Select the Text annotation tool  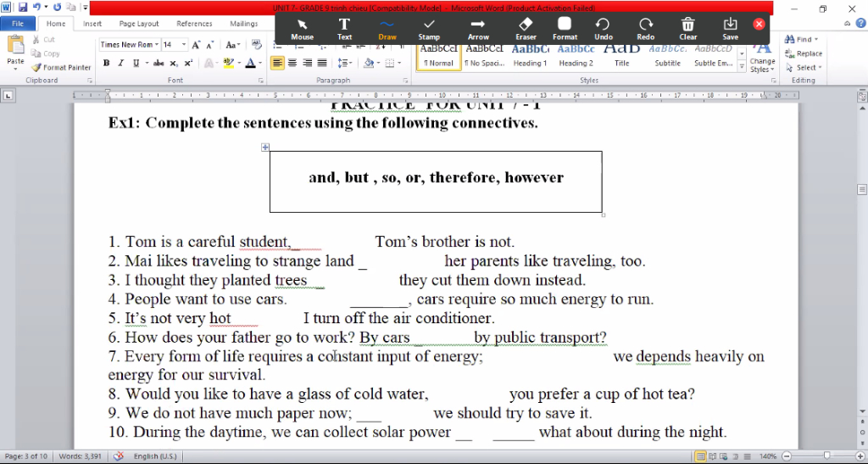pyautogui.click(x=344, y=29)
